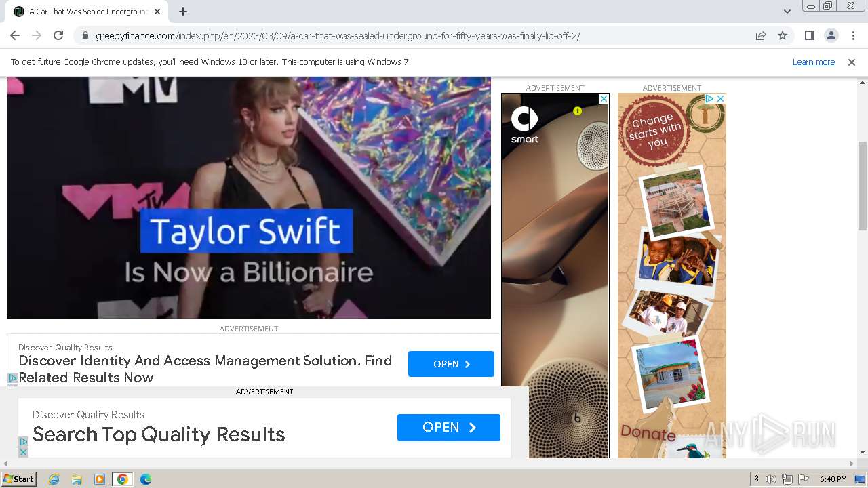
Task: Show hidden system tray icons
Action: click(x=756, y=479)
